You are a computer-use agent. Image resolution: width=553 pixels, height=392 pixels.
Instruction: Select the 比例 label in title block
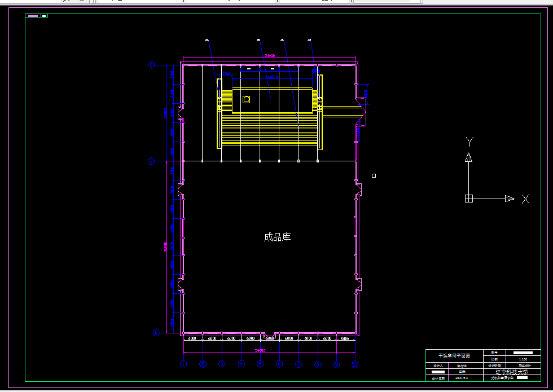[x=494, y=359]
